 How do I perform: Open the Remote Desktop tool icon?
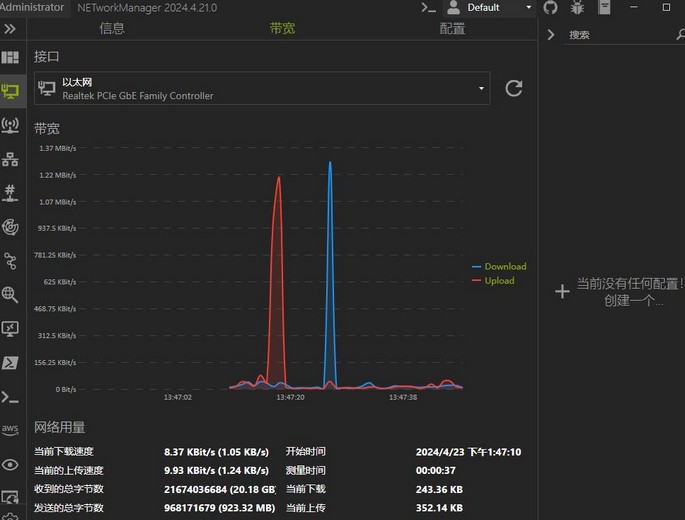10,328
